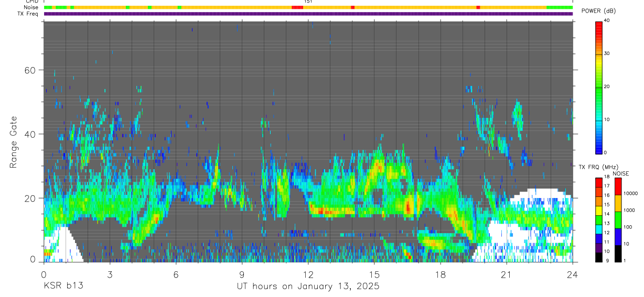Click the 10000 label on noise scale
The width and height of the screenshot is (644, 297).
coord(632,193)
